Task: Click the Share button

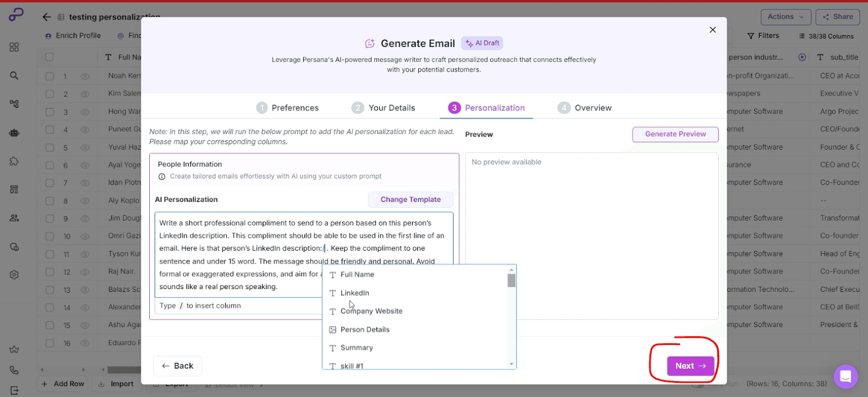Action: (838, 17)
